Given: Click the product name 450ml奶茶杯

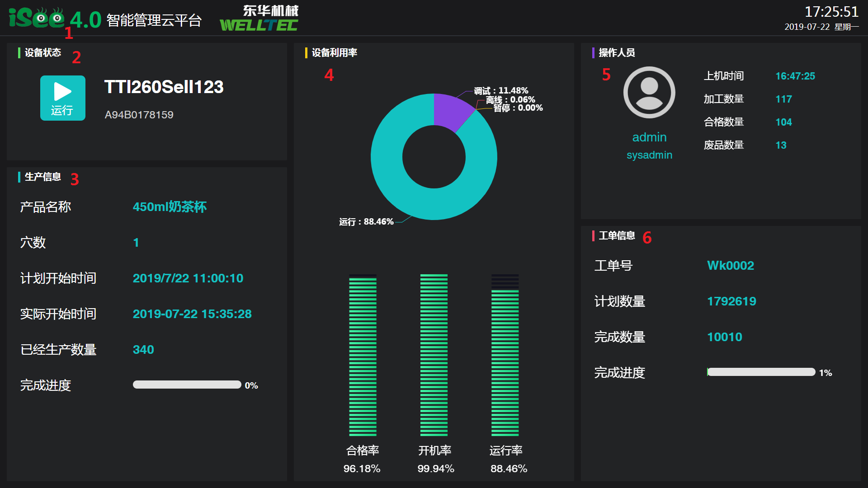Looking at the screenshot, I should (x=170, y=207).
